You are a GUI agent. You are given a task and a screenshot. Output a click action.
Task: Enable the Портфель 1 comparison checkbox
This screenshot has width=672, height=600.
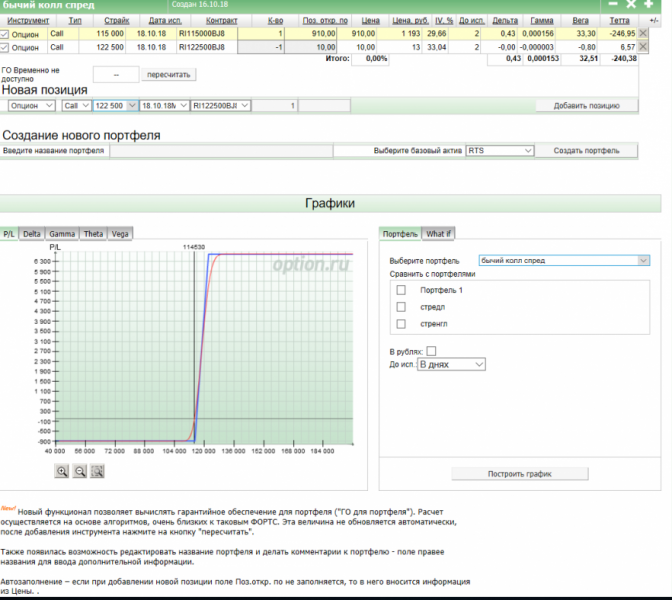coord(401,290)
